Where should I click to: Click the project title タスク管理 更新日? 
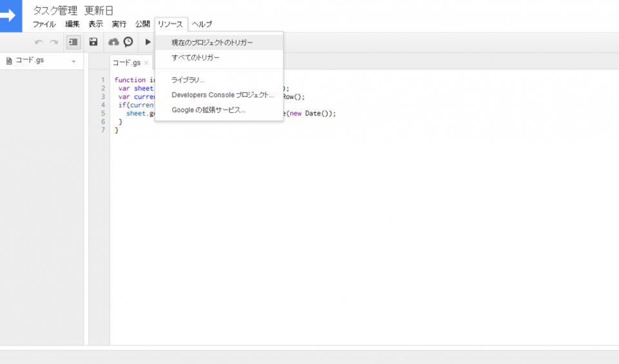(73, 11)
